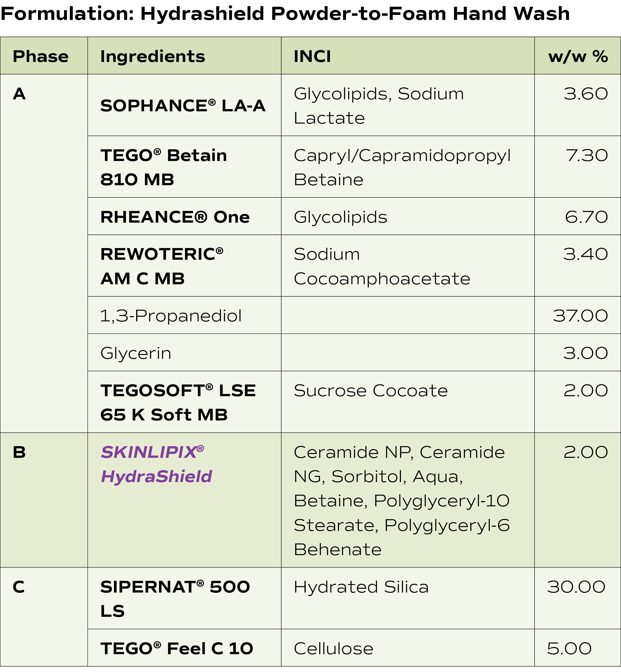
Task: Select the 1,3-Propanediol row entry
Action: pos(171,316)
